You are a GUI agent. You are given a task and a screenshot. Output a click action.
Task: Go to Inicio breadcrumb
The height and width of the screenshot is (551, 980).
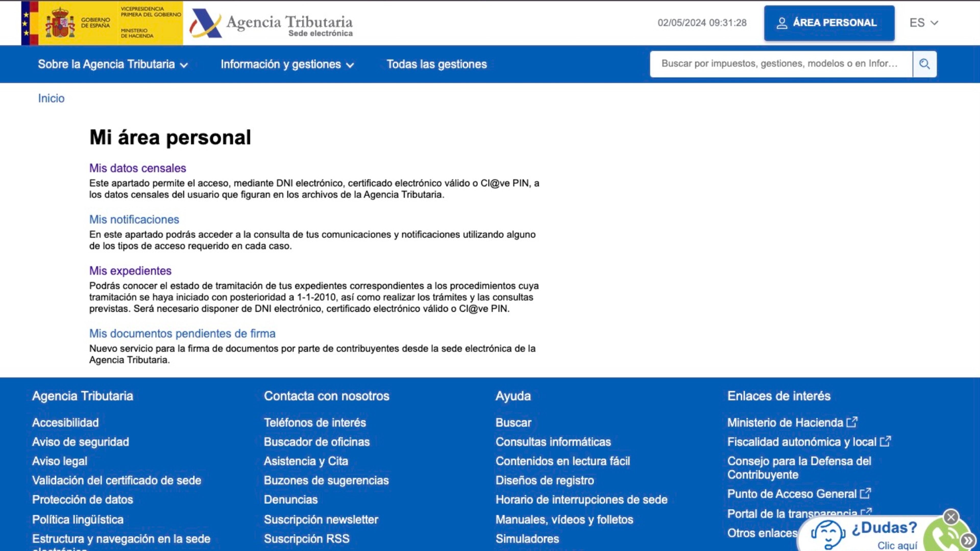click(x=51, y=98)
